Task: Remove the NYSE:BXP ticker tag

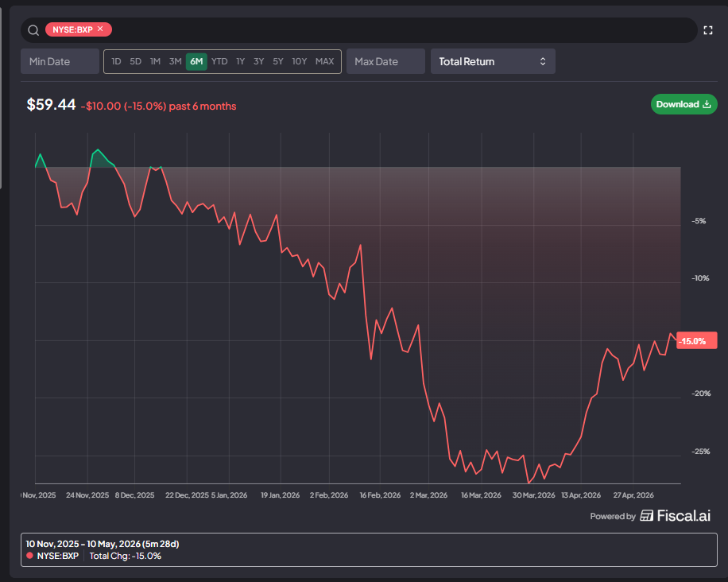Action: (100, 29)
